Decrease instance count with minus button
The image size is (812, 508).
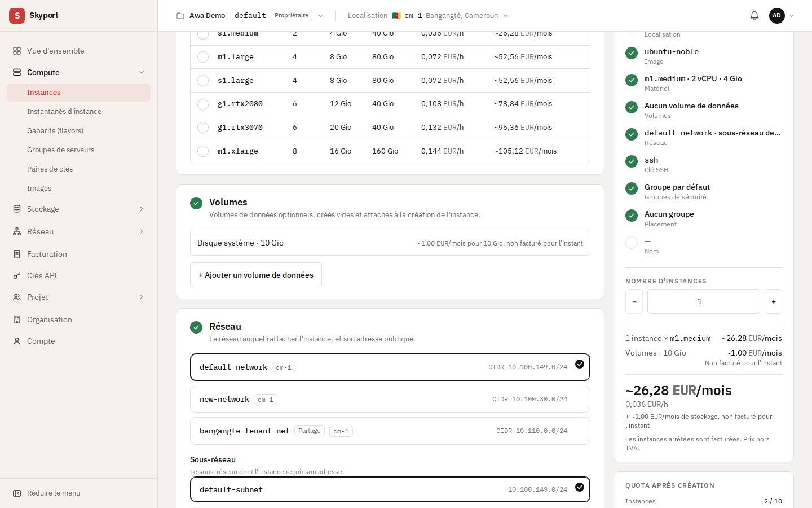pos(634,301)
